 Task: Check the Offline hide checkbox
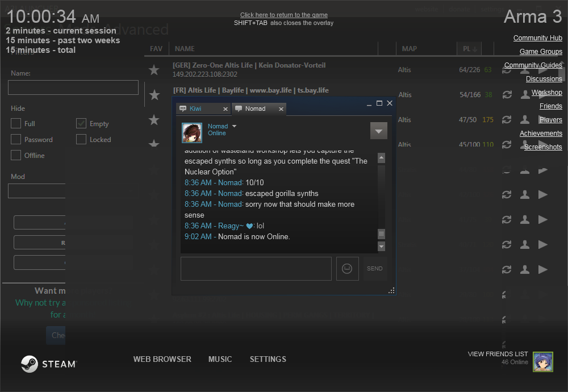point(16,155)
